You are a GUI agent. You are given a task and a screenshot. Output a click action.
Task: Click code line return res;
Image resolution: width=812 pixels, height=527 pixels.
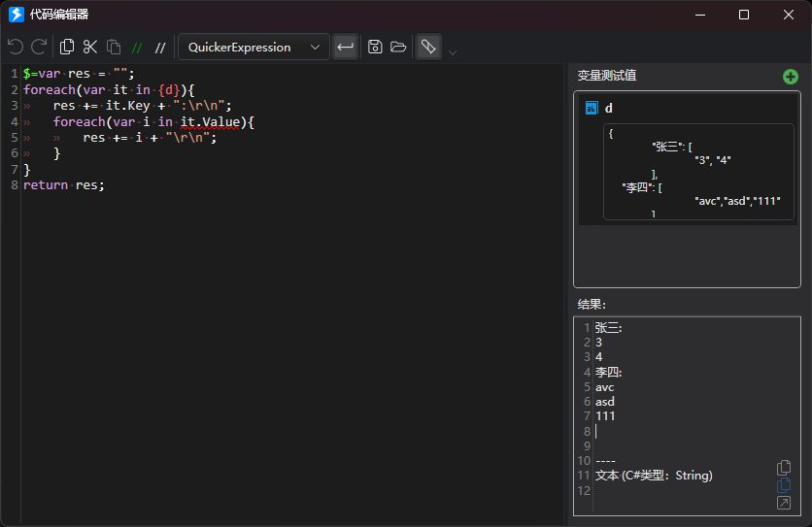[x=64, y=185]
